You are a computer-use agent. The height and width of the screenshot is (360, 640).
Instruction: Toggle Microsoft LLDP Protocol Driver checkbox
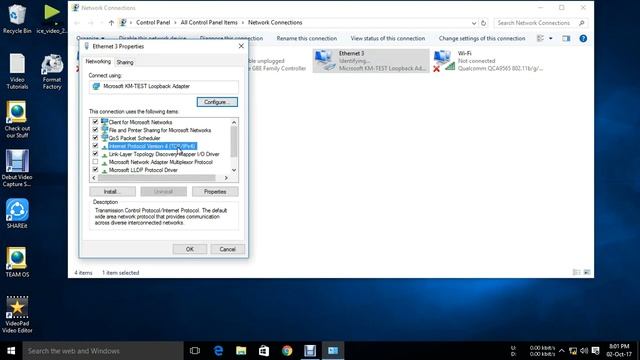pyautogui.click(x=95, y=169)
